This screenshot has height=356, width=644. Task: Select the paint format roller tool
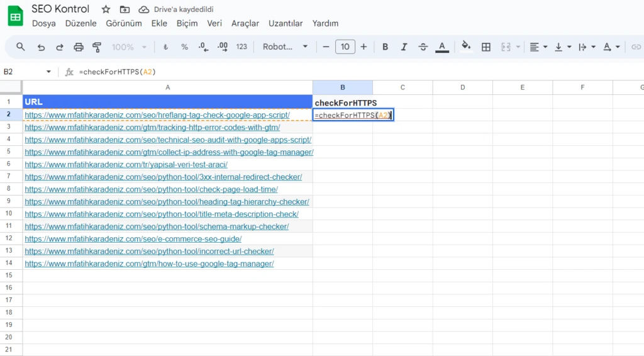[97, 47]
